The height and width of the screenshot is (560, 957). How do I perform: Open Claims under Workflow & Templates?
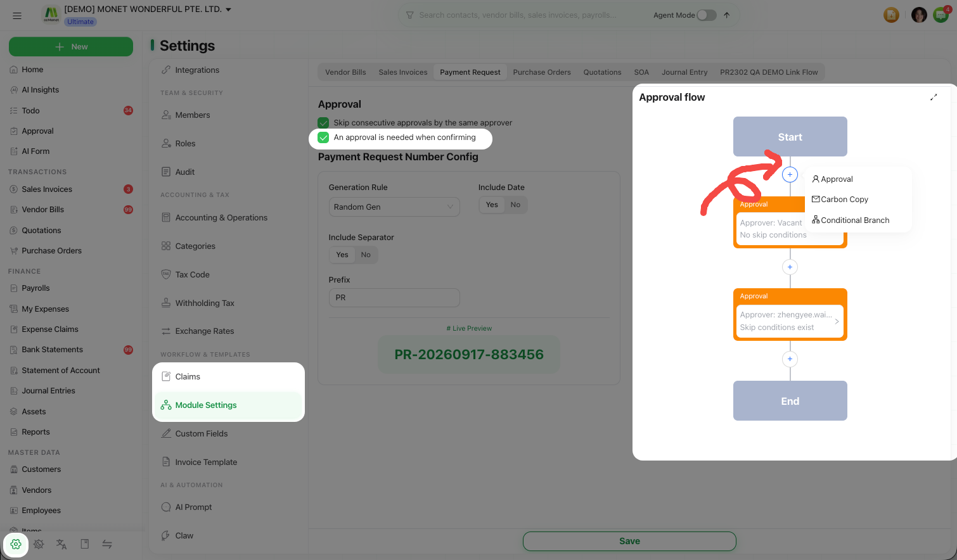[x=228, y=377]
